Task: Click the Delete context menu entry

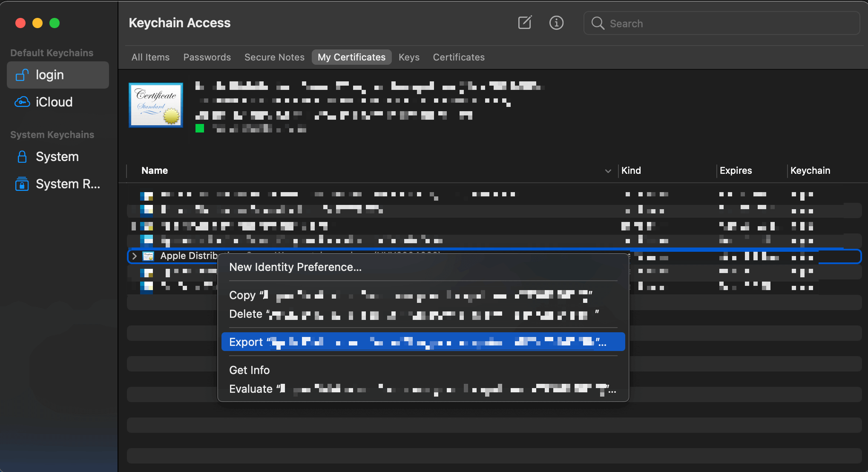Action: click(246, 314)
